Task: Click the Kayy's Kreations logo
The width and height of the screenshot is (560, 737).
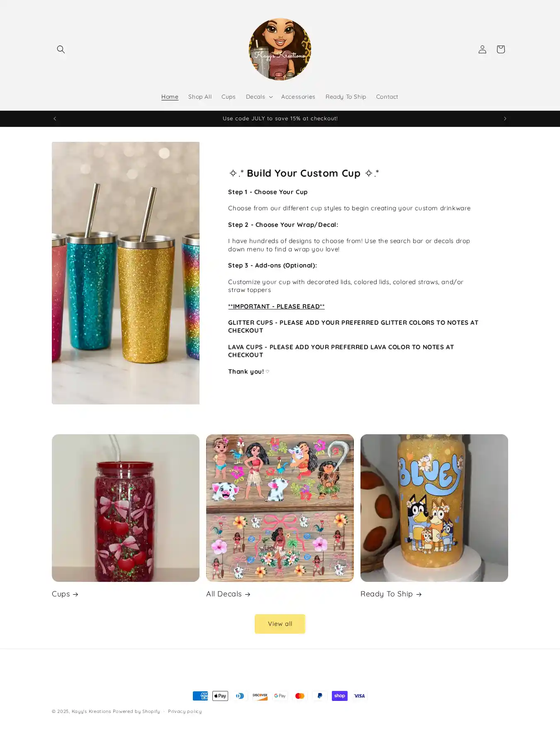Action: pos(280,49)
